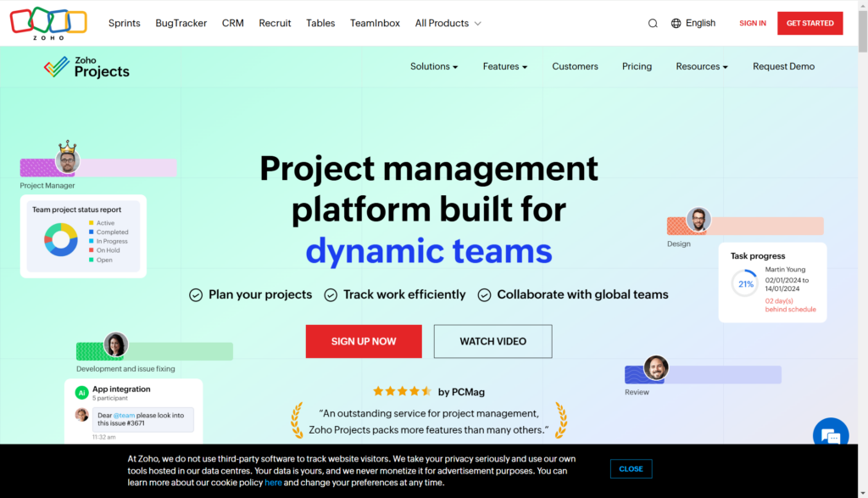
Task: Click check icon beside Collaborate with global teams
Action: [x=484, y=295]
